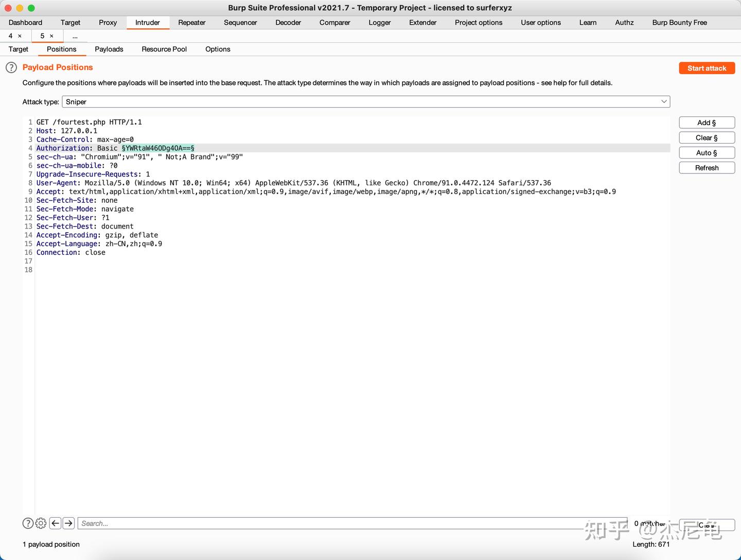Open the Logger tab
Image resolution: width=741 pixels, height=560 pixels.
pos(380,23)
